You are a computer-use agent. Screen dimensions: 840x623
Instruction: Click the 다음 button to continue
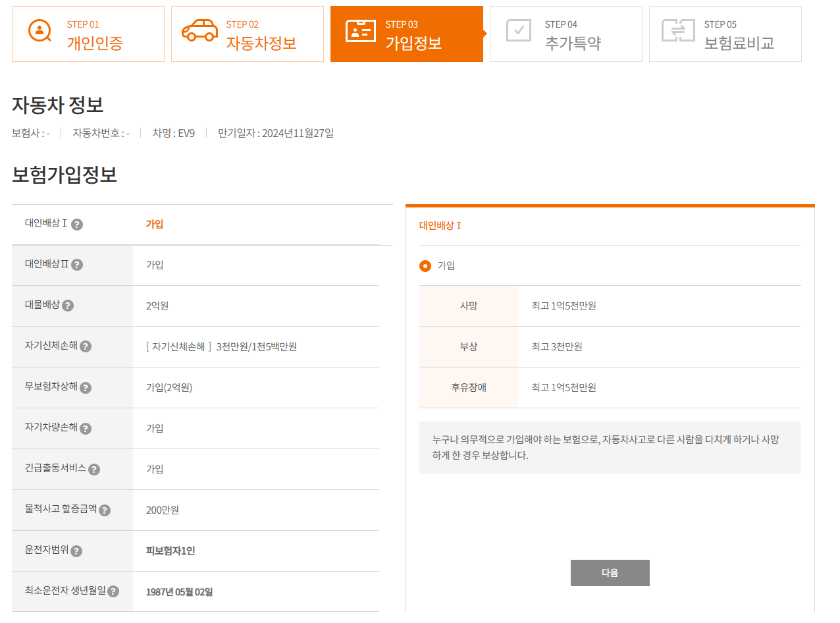pyautogui.click(x=609, y=572)
